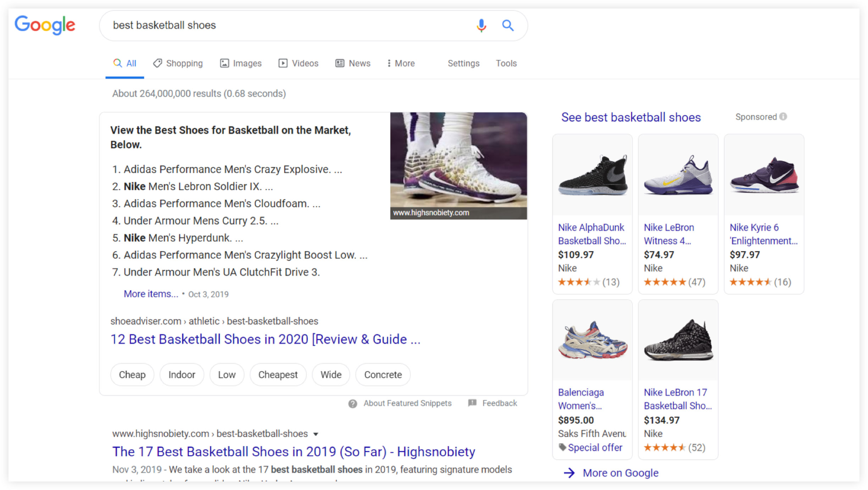
Task: Open the '12 Best Basketball Shoes in 2020' result
Action: click(x=265, y=339)
